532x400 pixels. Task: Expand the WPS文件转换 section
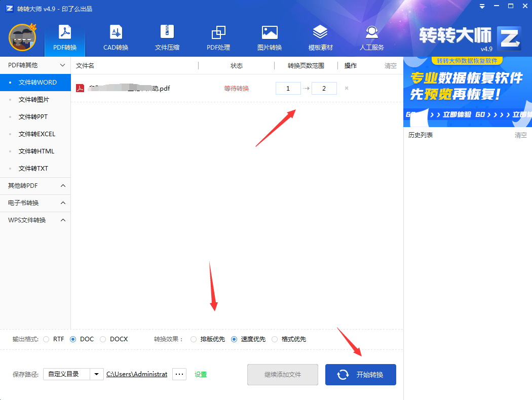[x=35, y=220]
